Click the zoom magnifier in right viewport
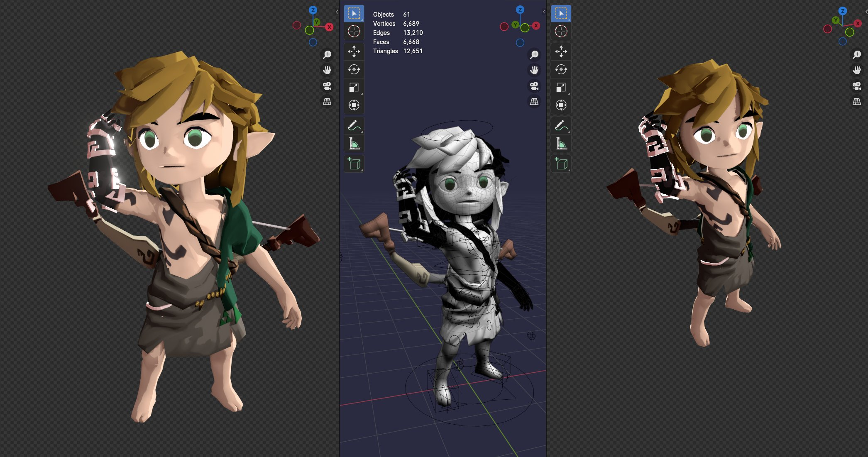868x457 pixels. tap(856, 54)
